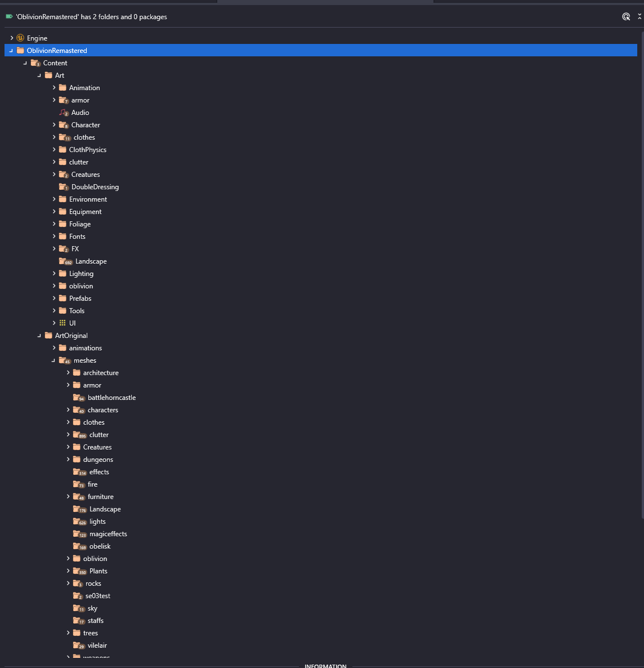
Task: Click the Unreal Engine logo icon beside Engine
Action: [20, 38]
